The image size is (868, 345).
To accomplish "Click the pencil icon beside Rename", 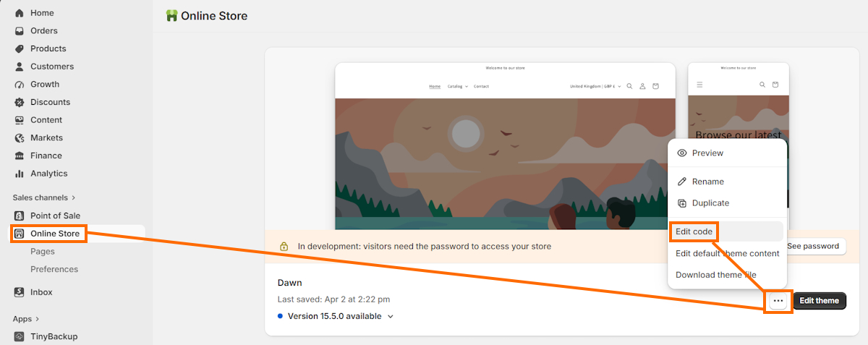I will click(681, 182).
